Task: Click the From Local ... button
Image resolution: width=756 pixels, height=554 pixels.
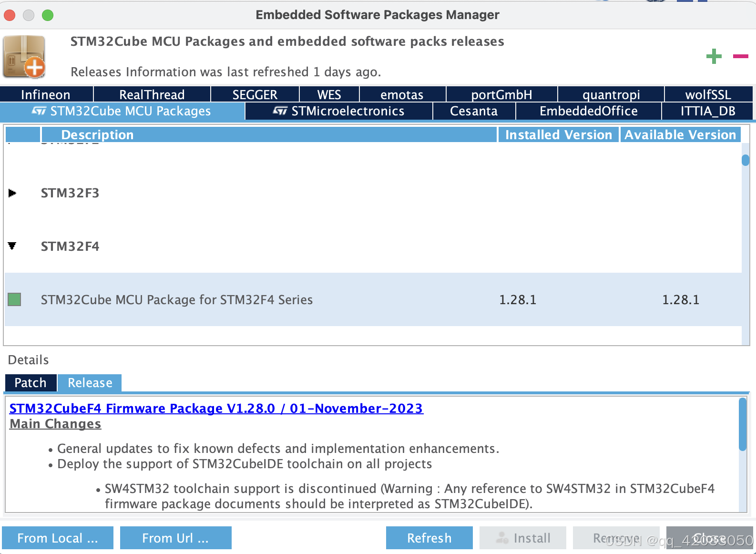Action: coord(58,538)
